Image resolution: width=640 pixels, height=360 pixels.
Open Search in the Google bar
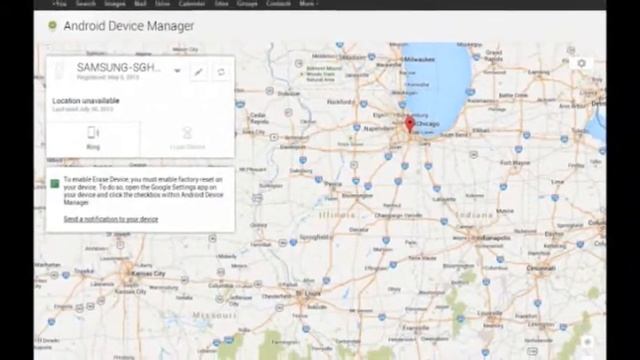click(x=86, y=4)
